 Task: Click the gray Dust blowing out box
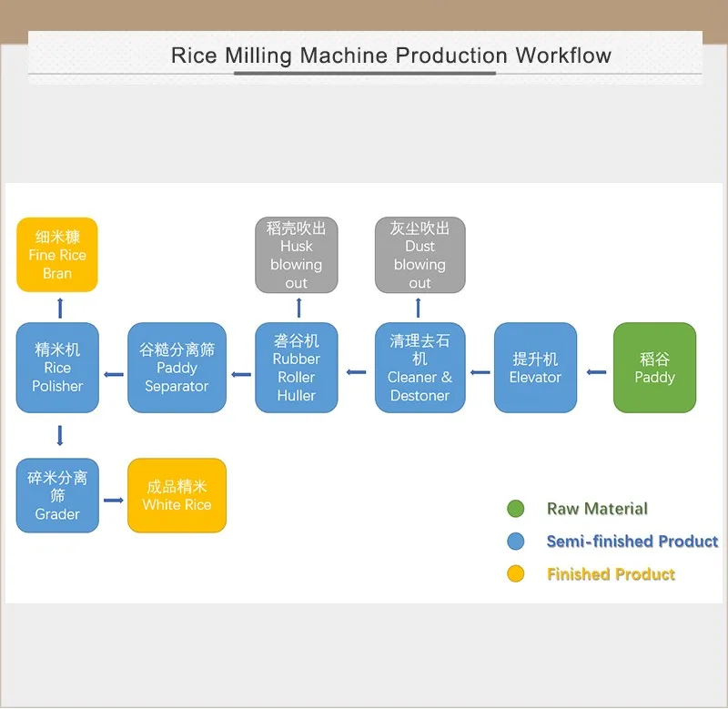420,255
